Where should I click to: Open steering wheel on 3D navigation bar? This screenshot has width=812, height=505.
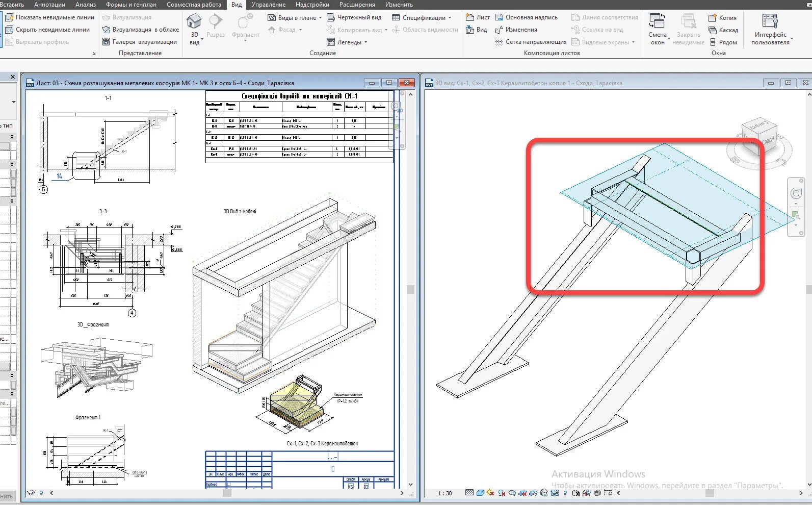point(796,194)
